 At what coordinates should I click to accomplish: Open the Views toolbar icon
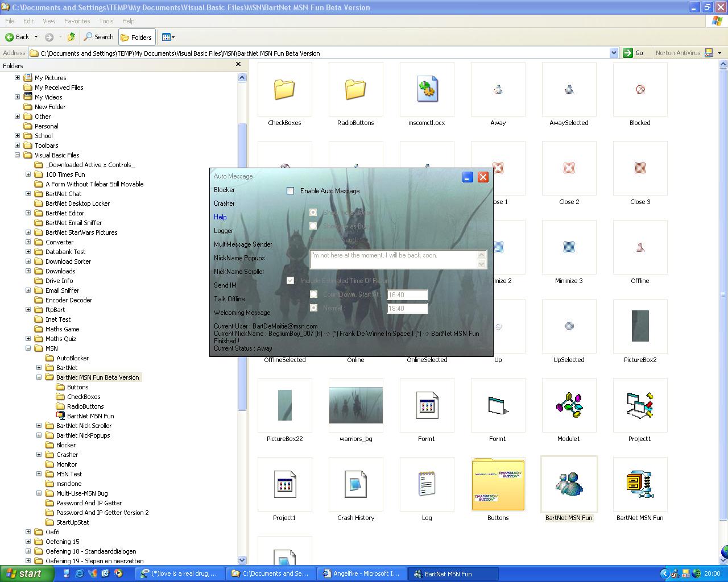(x=168, y=37)
